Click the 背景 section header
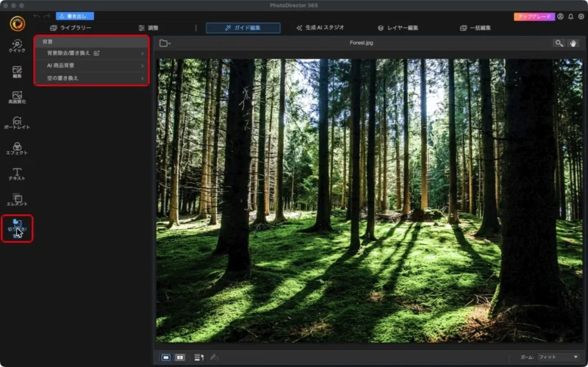Screen dimensions: 588x367 point(92,42)
